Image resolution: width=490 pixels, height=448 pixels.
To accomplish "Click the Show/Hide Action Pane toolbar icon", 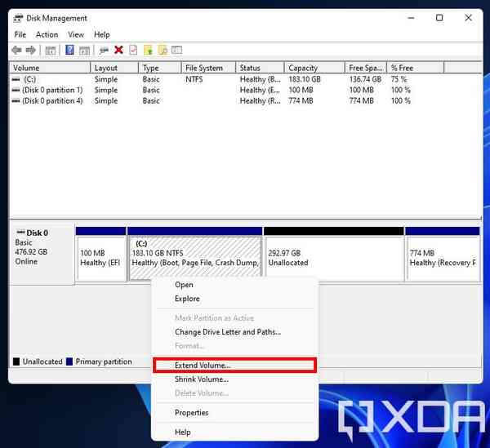I will coord(84,51).
